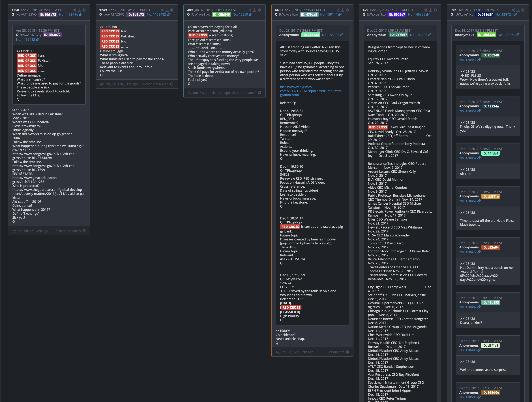This screenshot has height=402, width=532.
Task: Click the purple ID: 5902e7 badge
Action: pyautogui.click(x=397, y=14)
